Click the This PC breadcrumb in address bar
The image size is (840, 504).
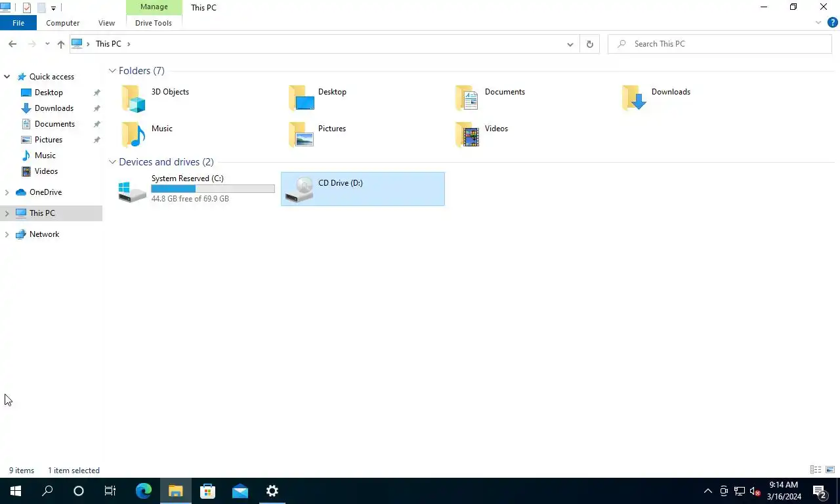[108, 44]
